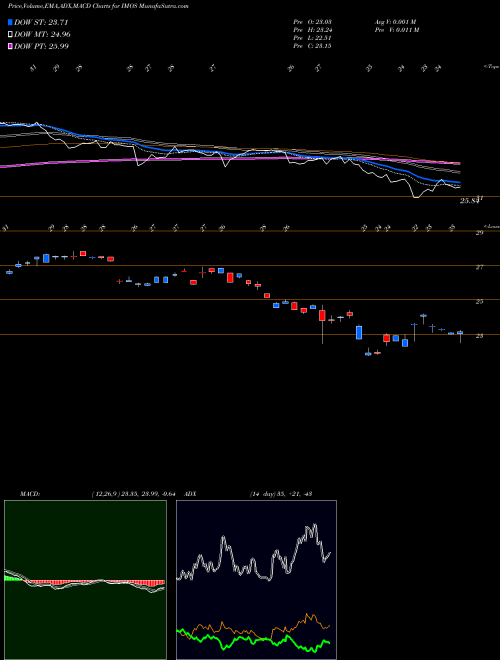The width and height of the screenshot is (500, 660).
Task: Select the 'DOW ST: 23.71' legend label
Action: coord(41,22)
